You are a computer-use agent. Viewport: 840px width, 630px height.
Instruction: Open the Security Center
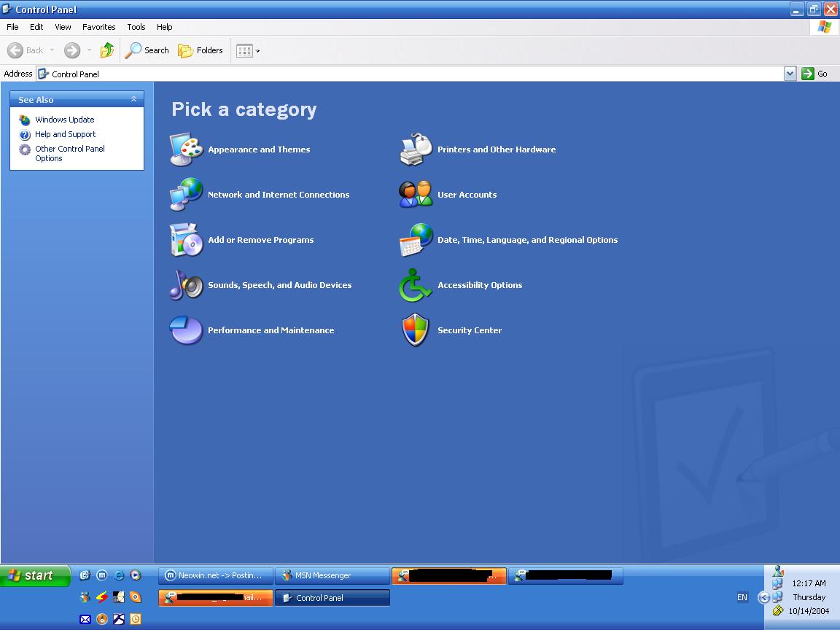(470, 330)
